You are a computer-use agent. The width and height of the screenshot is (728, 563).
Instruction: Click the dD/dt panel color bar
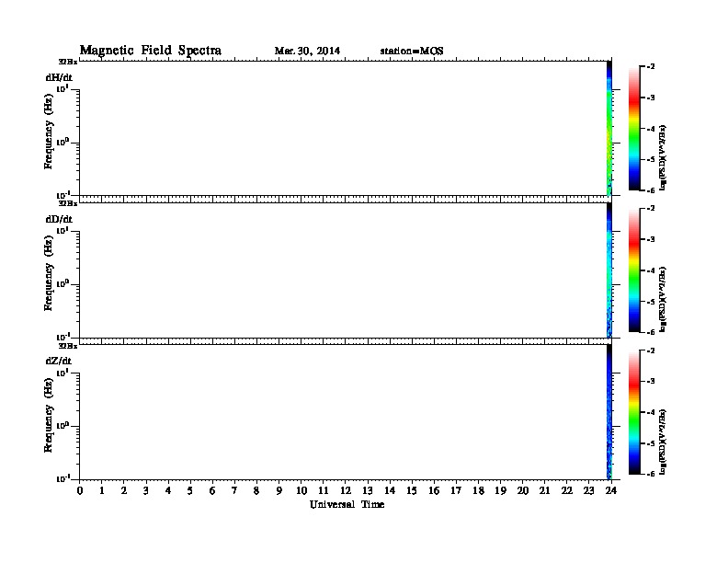(633, 270)
